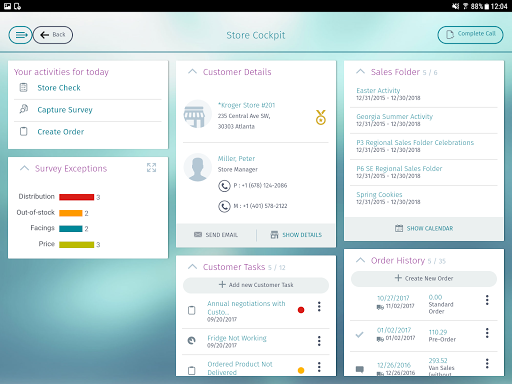This screenshot has width=512, height=384.
Task: Check the Annual negotiations task checkbox
Action: [x=192, y=310]
